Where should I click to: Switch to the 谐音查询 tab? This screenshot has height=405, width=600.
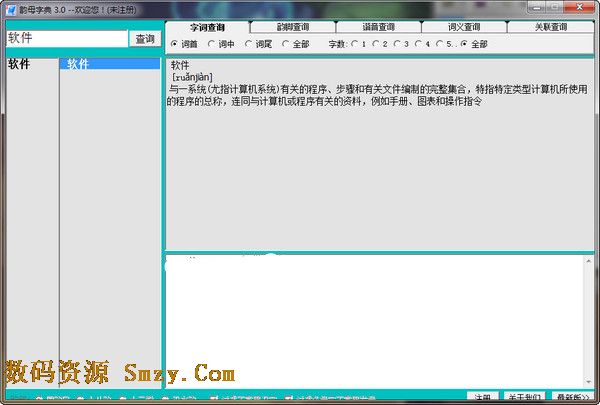point(378,27)
